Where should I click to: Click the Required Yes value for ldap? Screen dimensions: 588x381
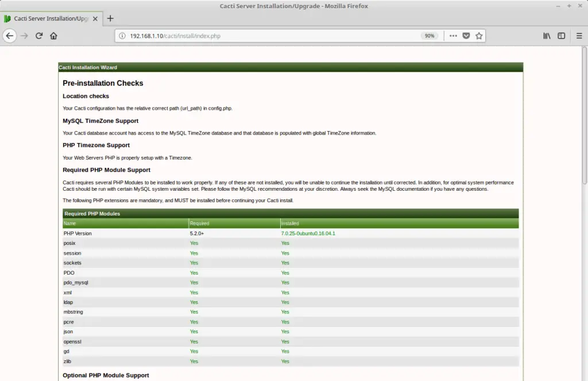coord(194,302)
